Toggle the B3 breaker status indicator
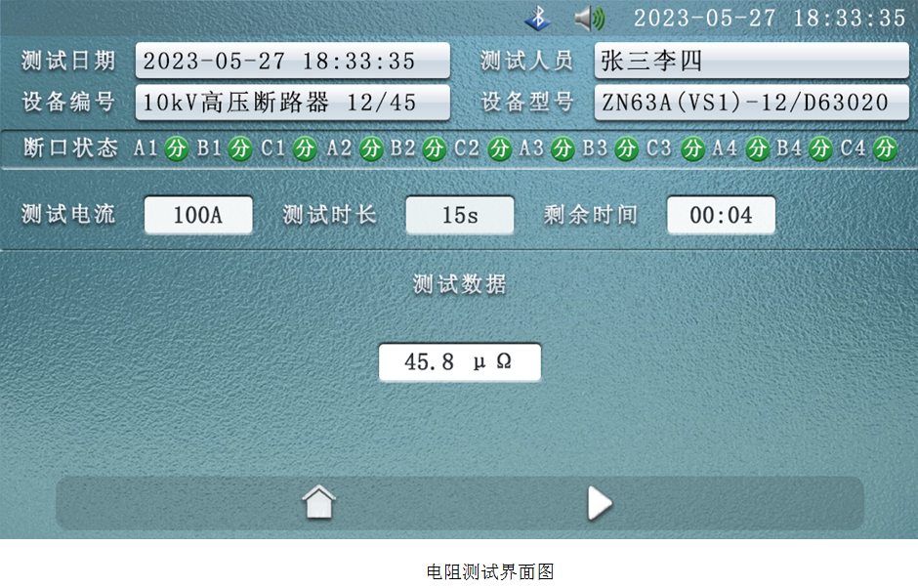Viewport: 918px width, 588px height. point(627,148)
